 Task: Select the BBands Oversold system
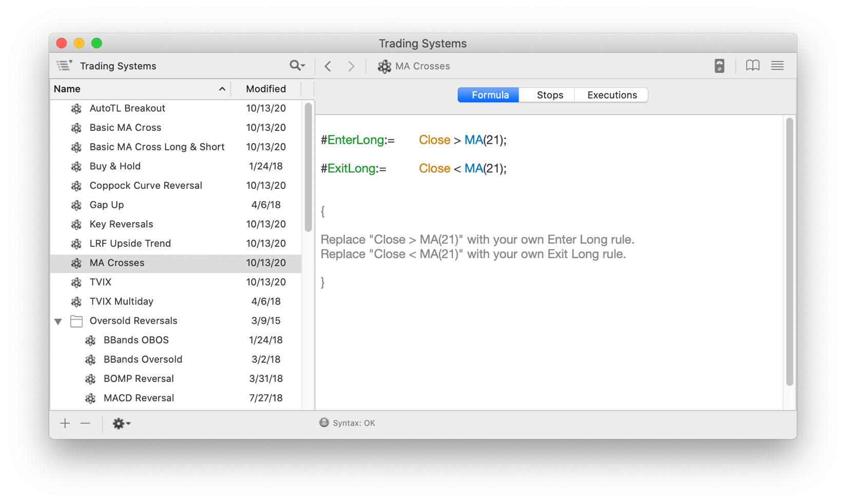(x=143, y=359)
